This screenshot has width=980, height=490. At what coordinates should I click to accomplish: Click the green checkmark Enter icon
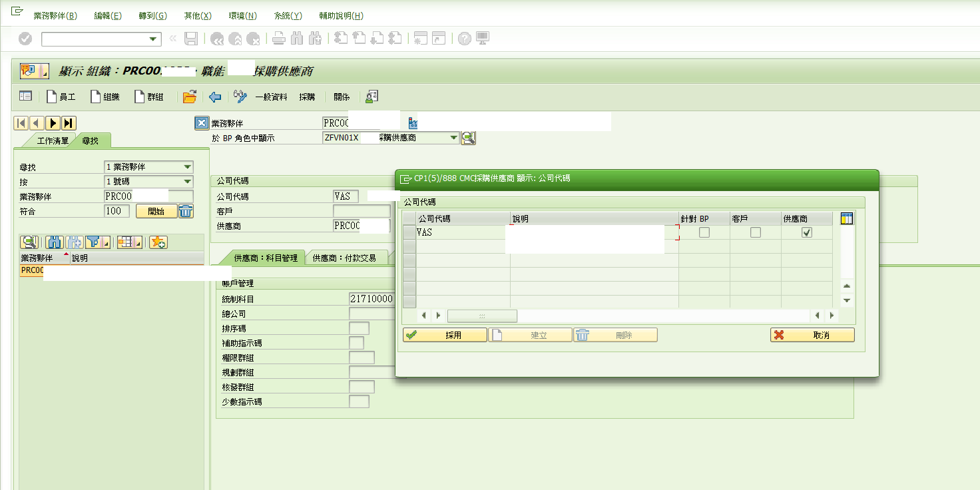click(x=25, y=39)
